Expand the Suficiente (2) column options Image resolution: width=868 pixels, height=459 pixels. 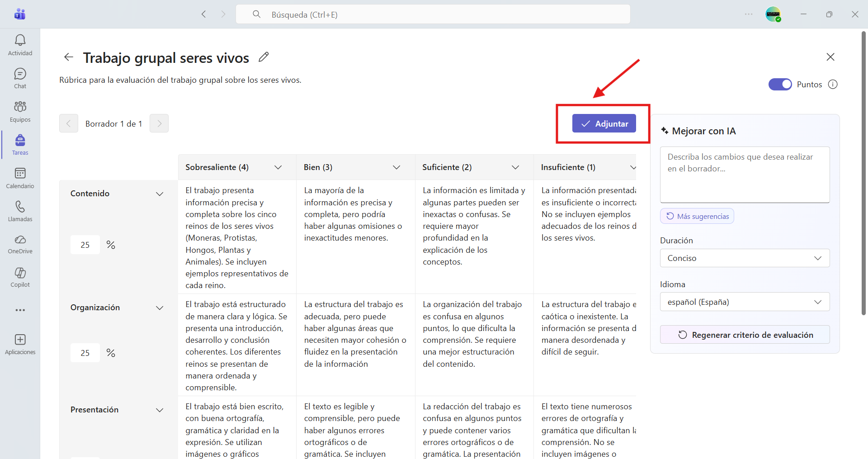[x=515, y=167]
